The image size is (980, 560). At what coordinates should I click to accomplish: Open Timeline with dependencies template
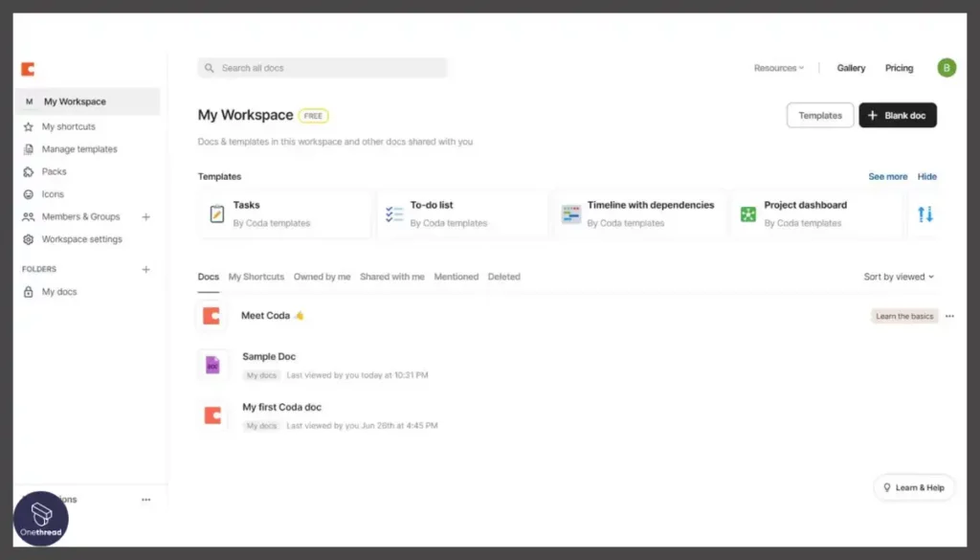(x=640, y=213)
